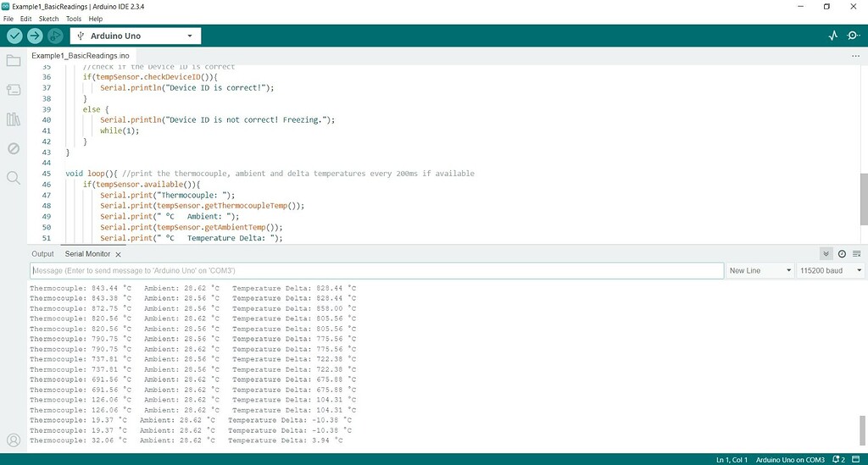Clear the Serial Monitor output
The image size is (868, 465).
[x=857, y=254]
